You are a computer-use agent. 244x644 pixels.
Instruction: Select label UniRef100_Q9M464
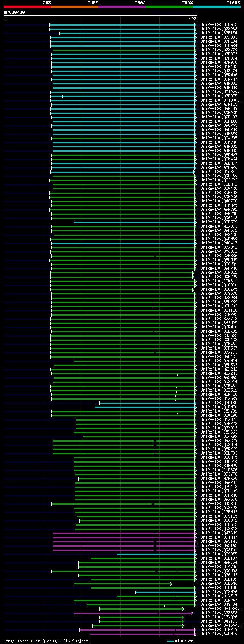click(x=219, y=159)
